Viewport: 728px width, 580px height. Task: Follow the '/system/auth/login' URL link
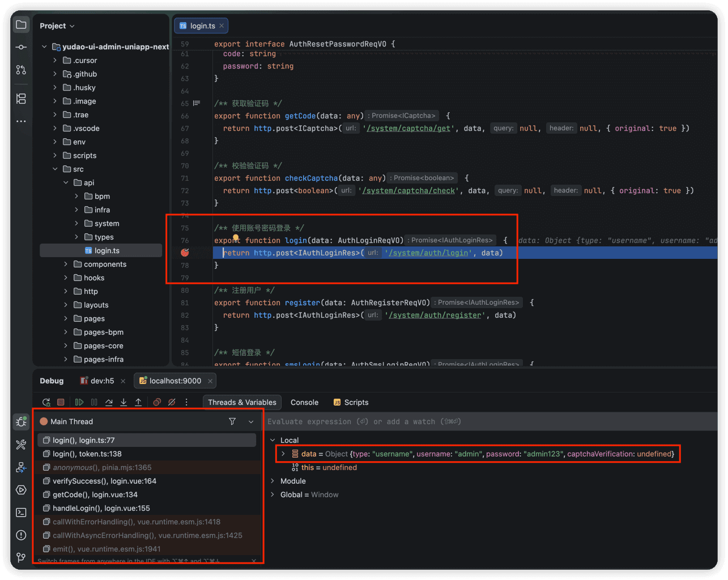429,253
